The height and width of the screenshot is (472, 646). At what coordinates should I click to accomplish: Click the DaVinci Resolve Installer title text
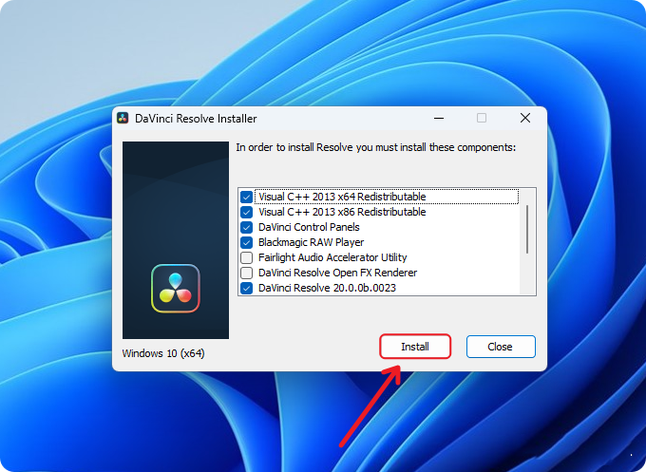[x=196, y=119]
